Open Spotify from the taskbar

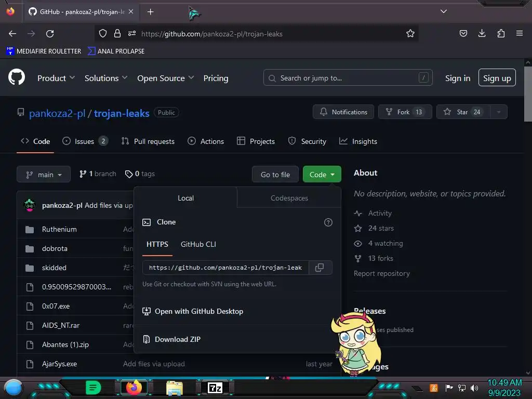94,388
